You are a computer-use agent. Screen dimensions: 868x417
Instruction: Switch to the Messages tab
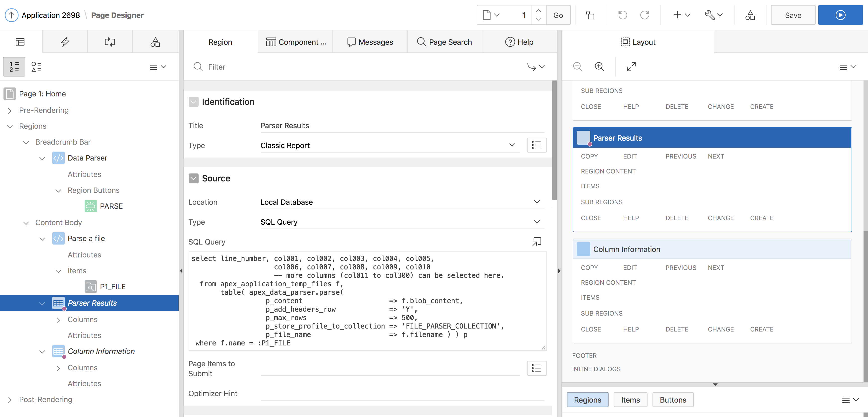(x=370, y=42)
